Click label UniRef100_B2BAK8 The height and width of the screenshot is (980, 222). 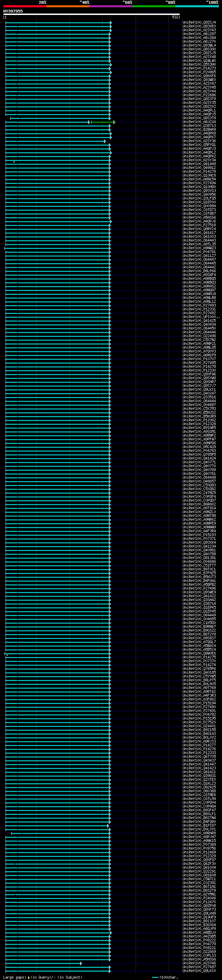click(x=199, y=130)
